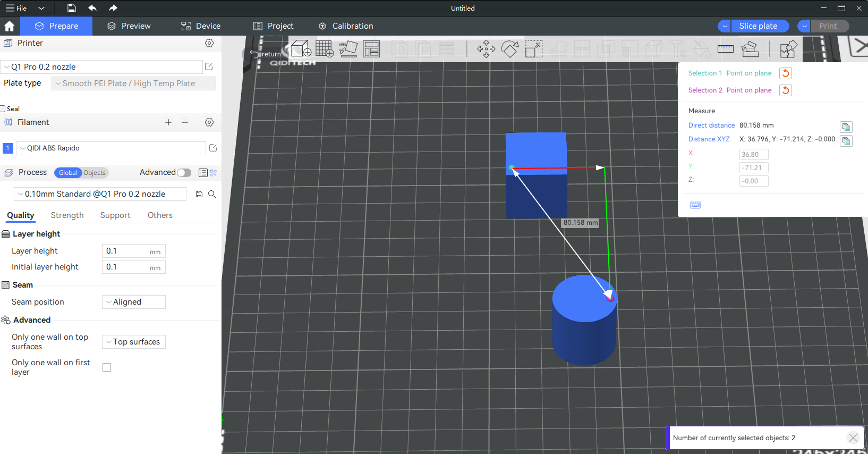Open the Assembly view puzzle icon
This screenshot has width=868, height=454.
788,49
